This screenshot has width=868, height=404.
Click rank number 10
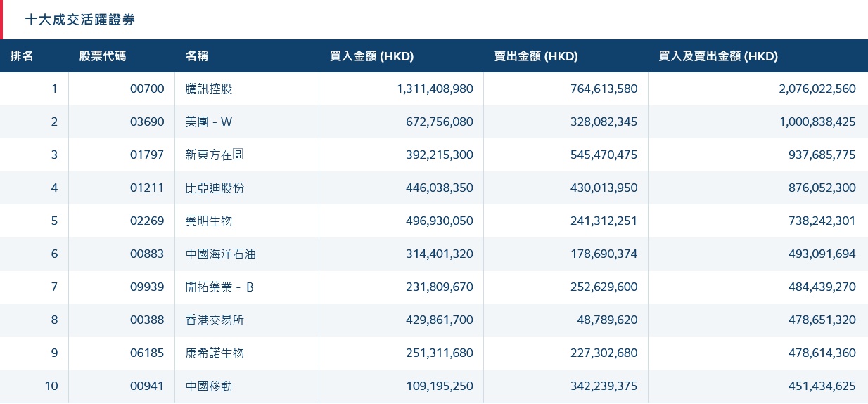point(52,386)
